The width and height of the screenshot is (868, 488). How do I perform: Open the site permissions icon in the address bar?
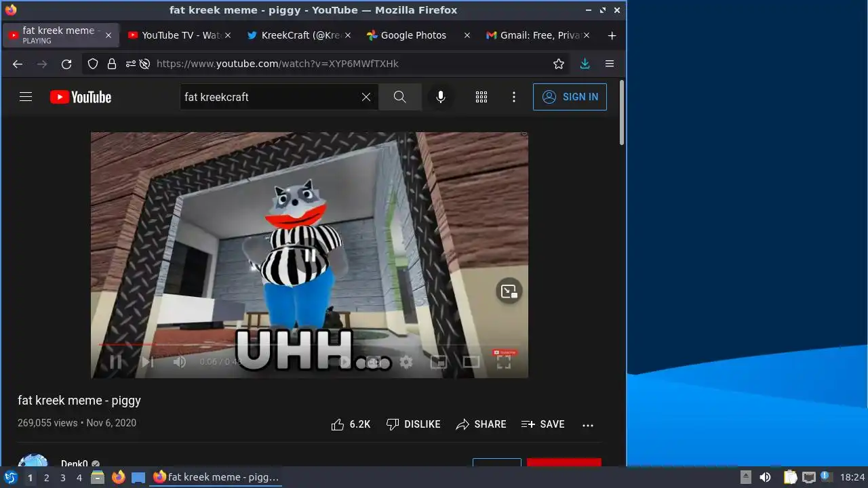pos(130,64)
